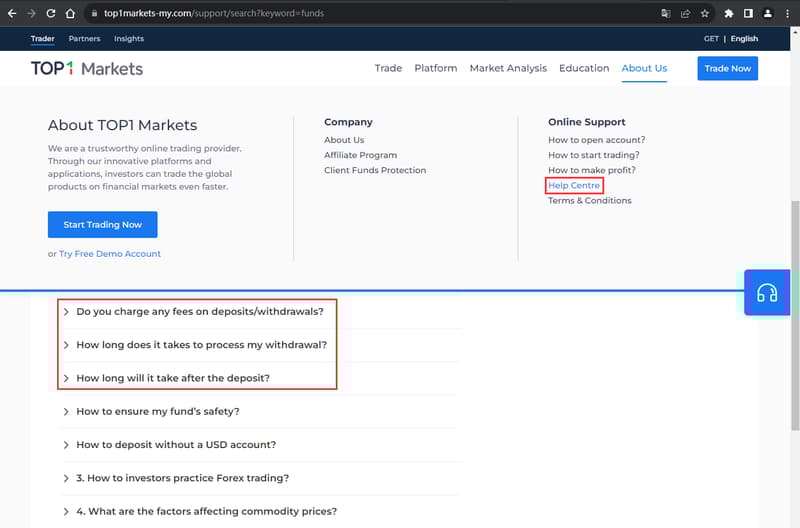
Task: Open Client Funds Protection link
Action: click(x=375, y=170)
